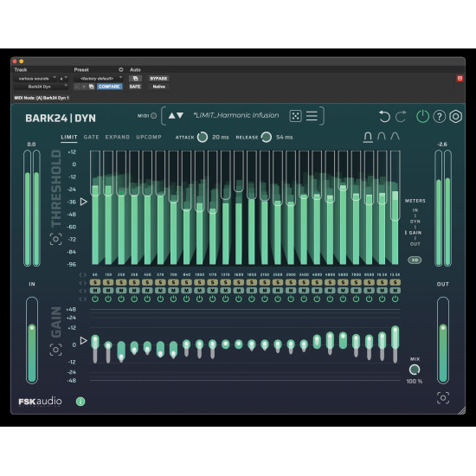Click the MIX knob
Screen dimensions: 476x476
(415, 370)
